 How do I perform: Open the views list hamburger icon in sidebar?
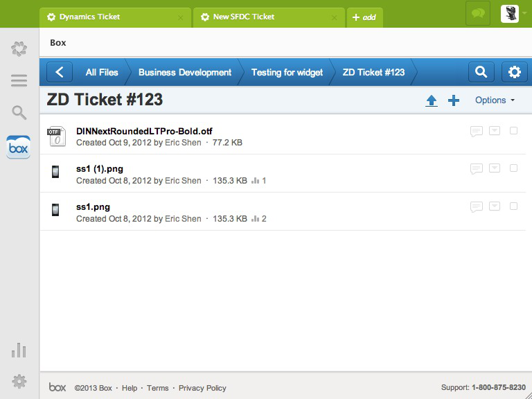(19, 81)
